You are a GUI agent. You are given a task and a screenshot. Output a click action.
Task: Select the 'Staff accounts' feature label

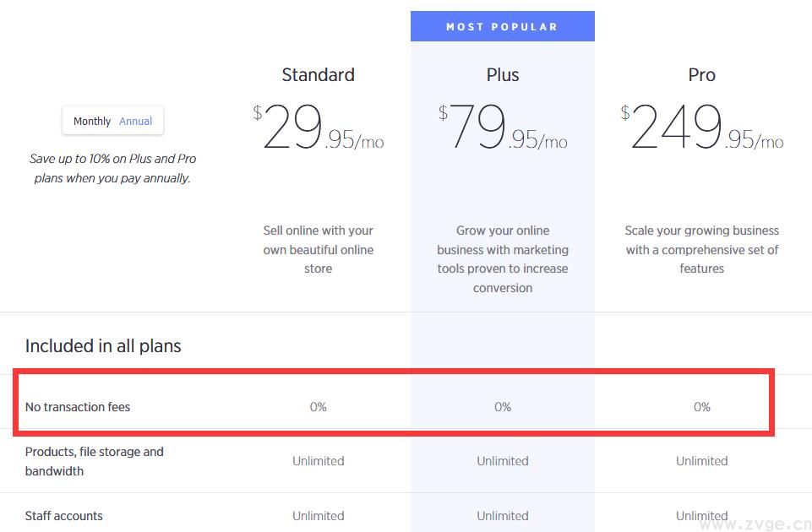tap(63, 516)
